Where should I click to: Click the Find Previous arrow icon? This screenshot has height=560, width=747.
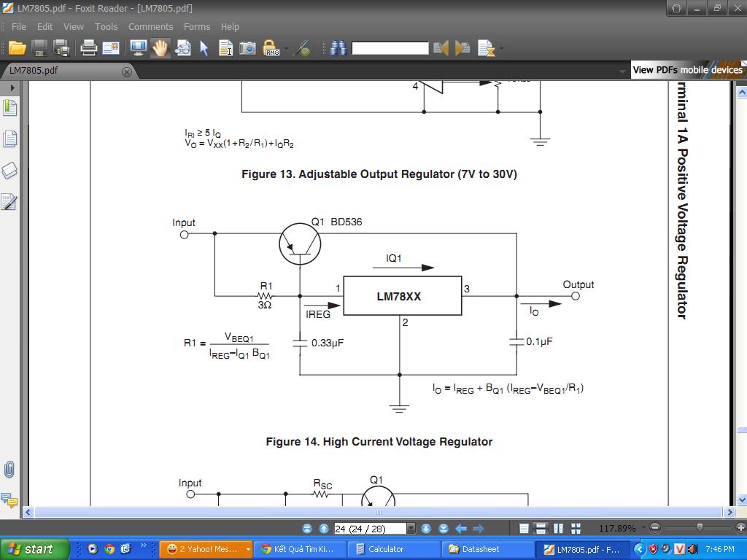point(441,48)
